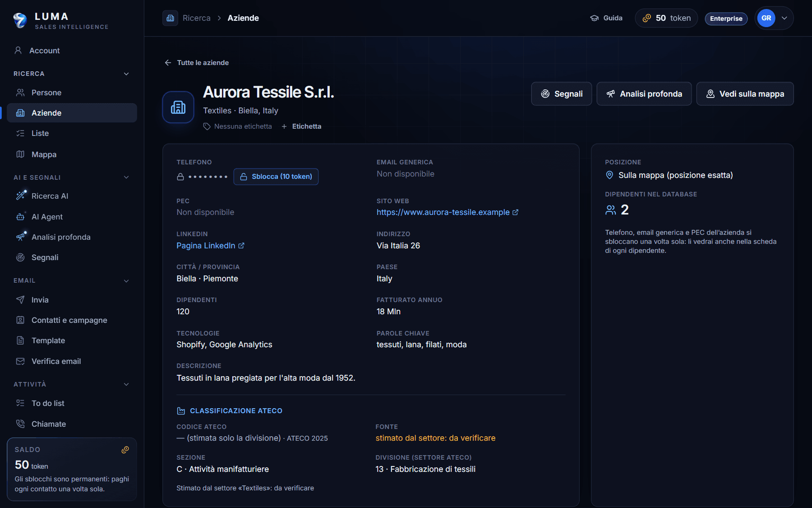The width and height of the screenshot is (812, 508).
Task: Open the aurora-tessile.example website link
Action: click(448, 212)
